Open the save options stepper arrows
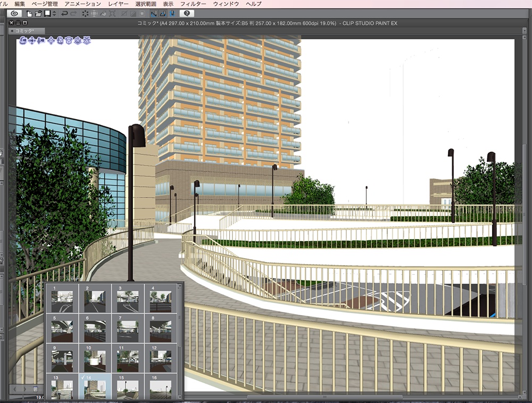Screen dimensions: 532x403 pos(54,14)
